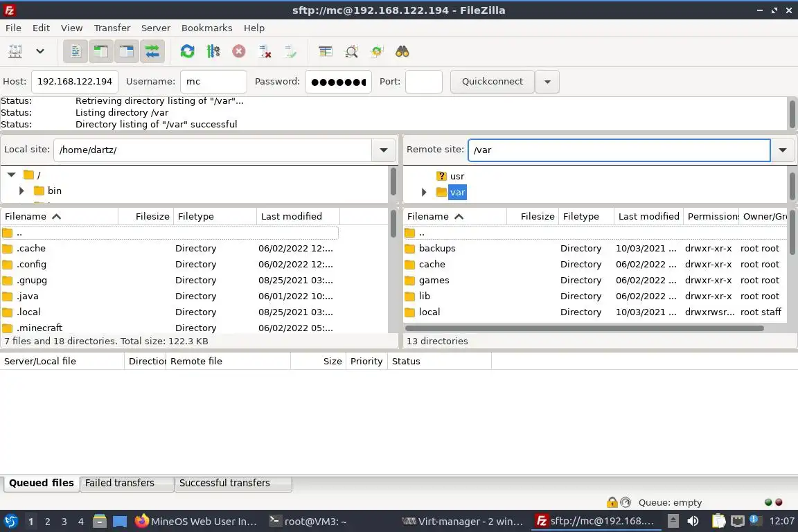Switch to Queued files tab
This screenshot has height=532, width=798.
(42, 483)
